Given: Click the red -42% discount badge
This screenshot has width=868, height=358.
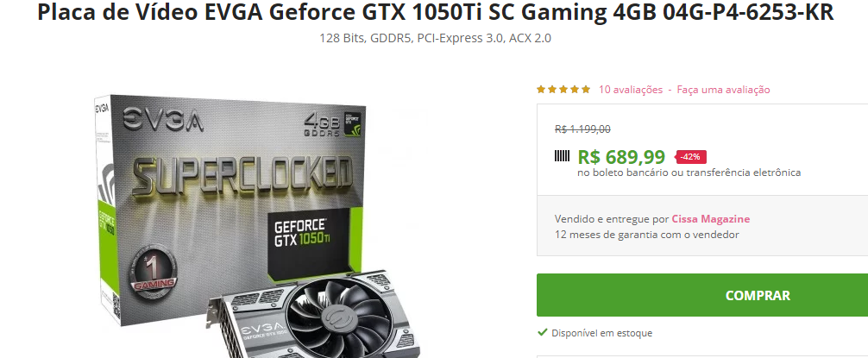Looking at the screenshot, I should click(691, 157).
